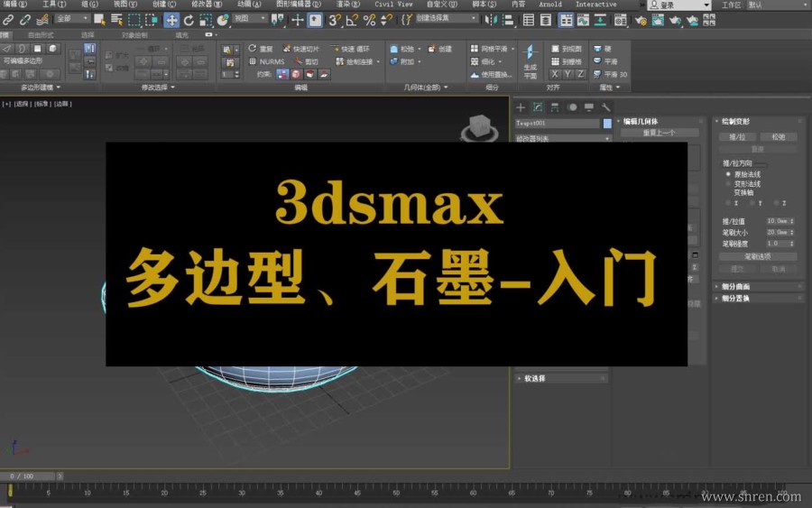812x508 pixels.
Task: Switch to the Create plus panel
Action: click(x=521, y=107)
